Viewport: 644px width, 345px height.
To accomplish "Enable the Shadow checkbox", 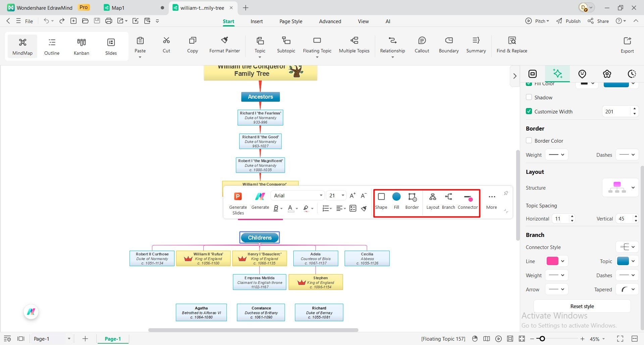I will point(529,97).
